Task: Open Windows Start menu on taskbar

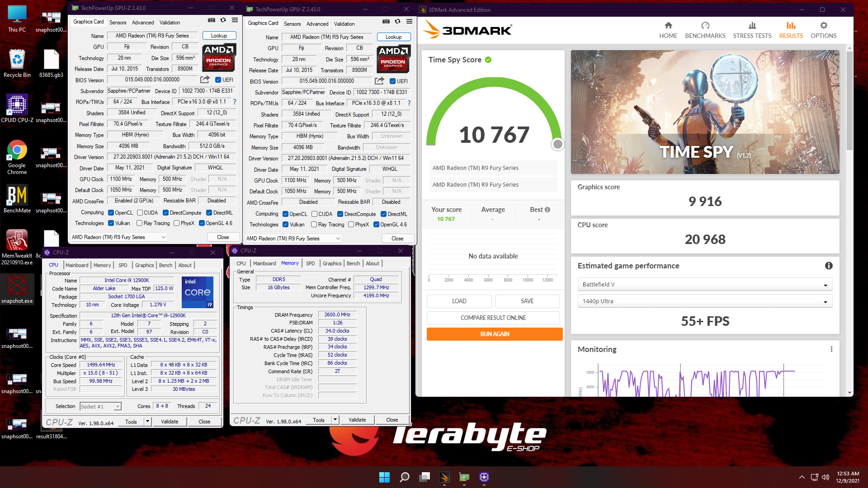Action: (x=384, y=477)
